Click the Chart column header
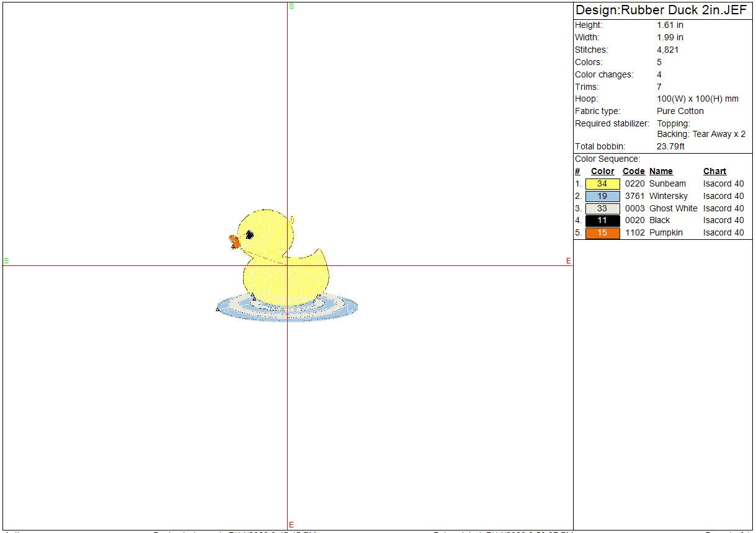 (714, 172)
